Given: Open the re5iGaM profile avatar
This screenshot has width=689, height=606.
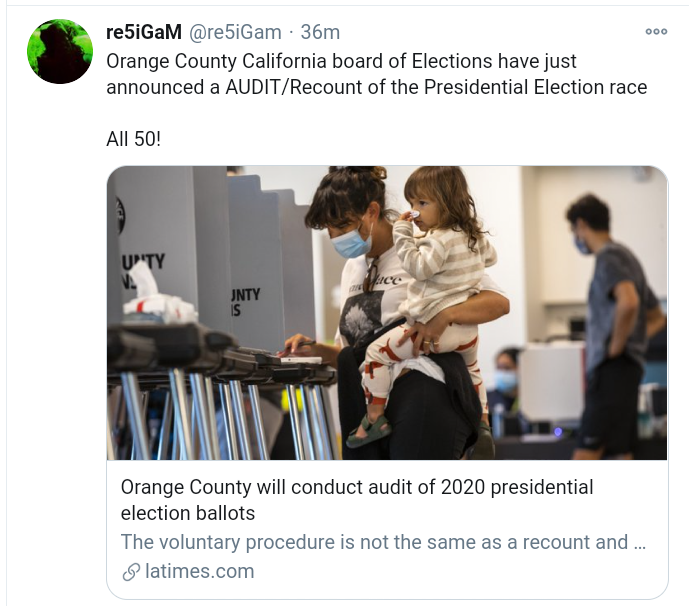Looking at the screenshot, I should pos(60,51).
